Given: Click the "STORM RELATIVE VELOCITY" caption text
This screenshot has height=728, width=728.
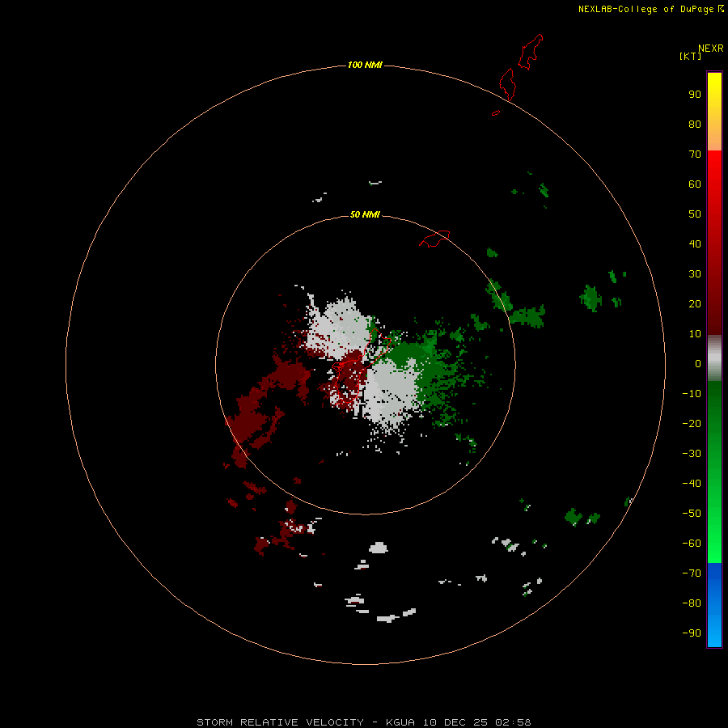Looking at the screenshot, I should (280, 722).
